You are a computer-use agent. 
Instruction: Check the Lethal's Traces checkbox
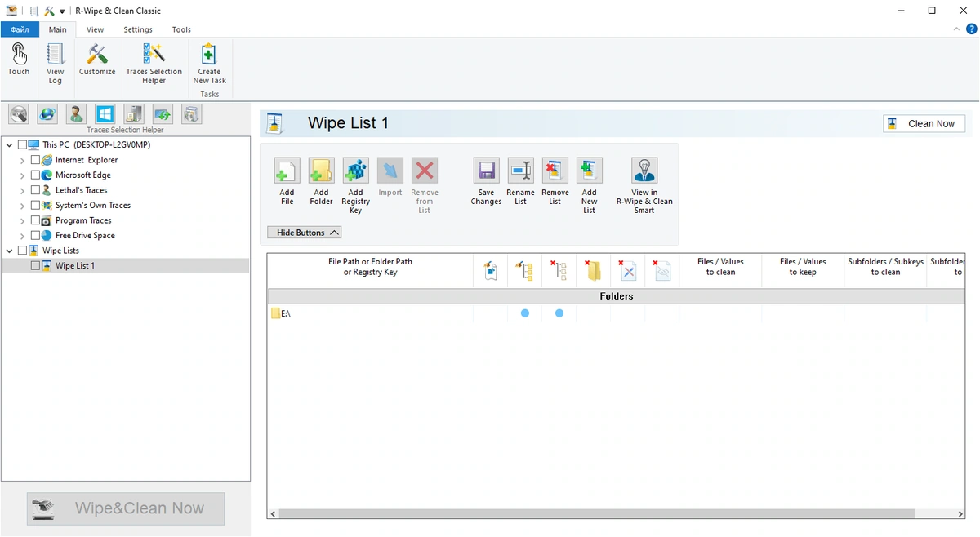tap(35, 190)
